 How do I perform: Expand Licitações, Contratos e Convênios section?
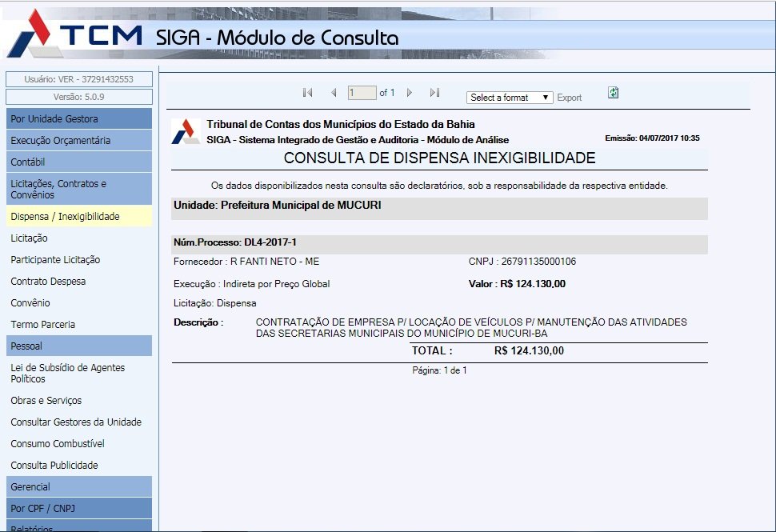78,189
